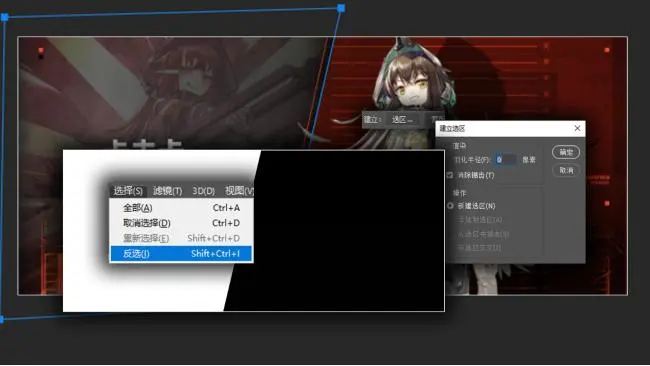The height and width of the screenshot is (366, 650).
Task: Open the 选择(S) menu
Action: (128, 191)
